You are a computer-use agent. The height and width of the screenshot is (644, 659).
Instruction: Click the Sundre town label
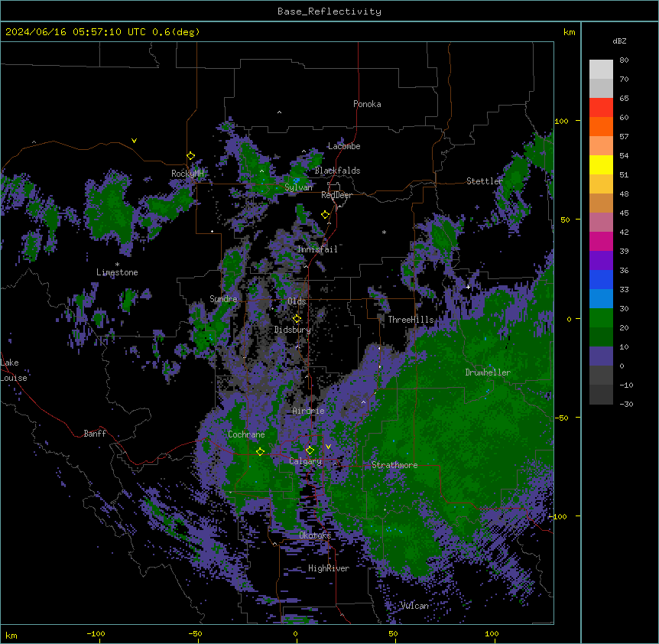(x=223, y=299)
